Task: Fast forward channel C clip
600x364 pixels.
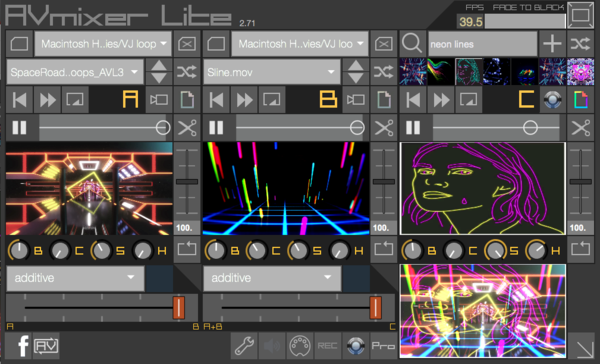Action: pyautogui.click(x=441, y=100)
